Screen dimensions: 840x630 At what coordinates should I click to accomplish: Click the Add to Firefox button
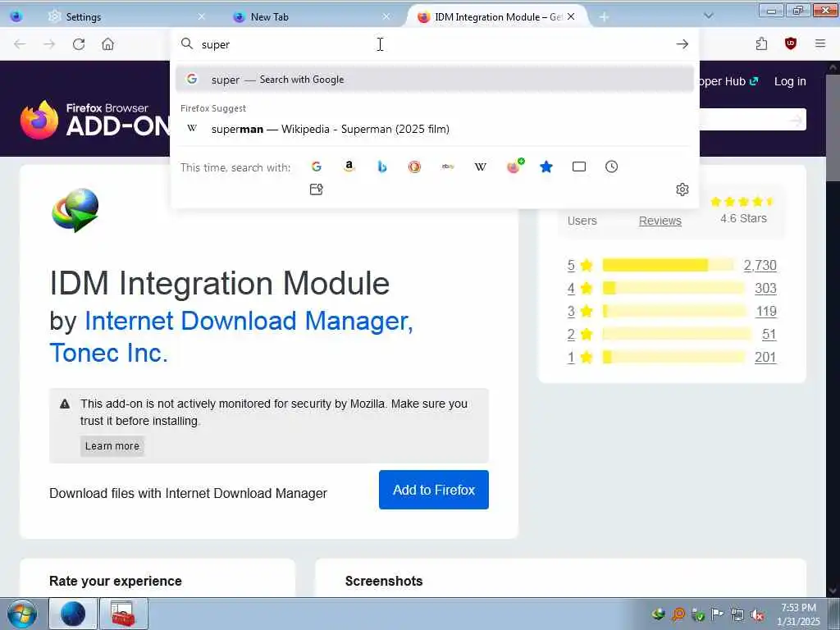pos(433,490)
